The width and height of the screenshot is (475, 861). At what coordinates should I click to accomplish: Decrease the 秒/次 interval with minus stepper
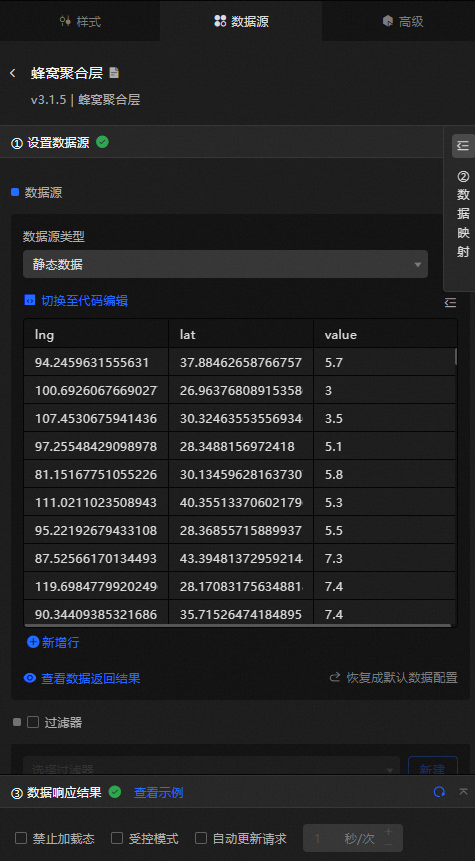388,844
